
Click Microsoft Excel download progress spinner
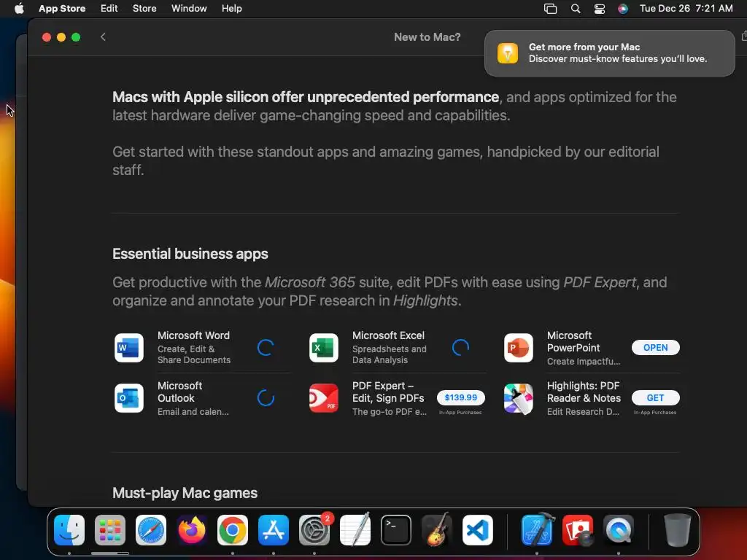coord(460,348)
